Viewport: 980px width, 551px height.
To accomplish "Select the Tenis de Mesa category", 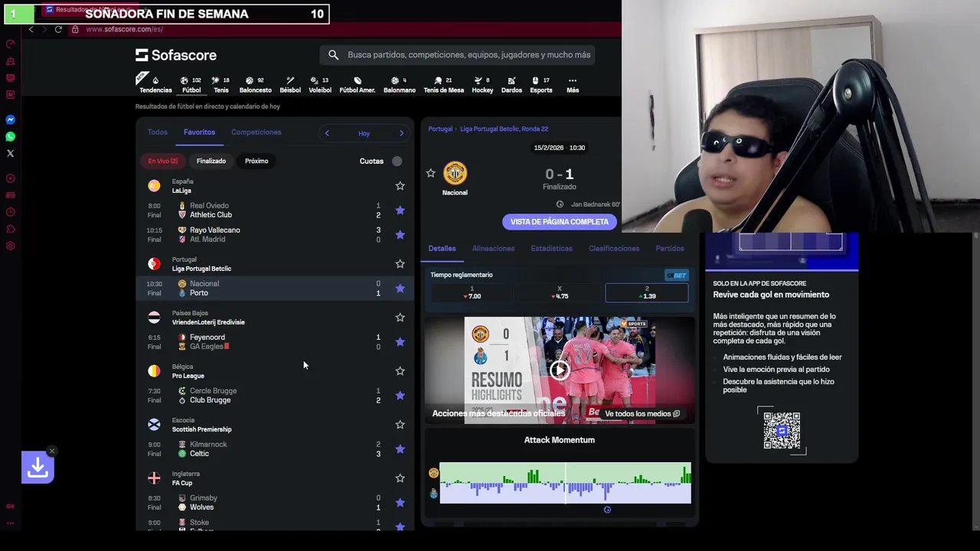I will click(x=443, y=84).
